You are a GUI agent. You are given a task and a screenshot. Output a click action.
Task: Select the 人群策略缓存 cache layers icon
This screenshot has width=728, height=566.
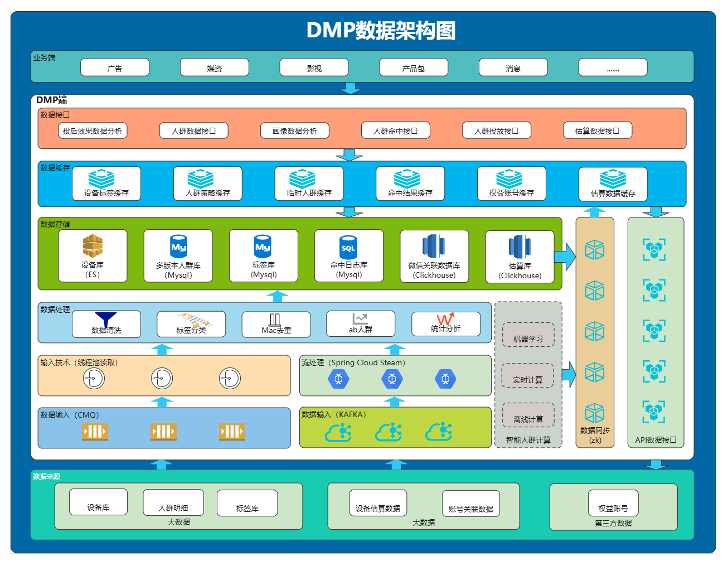201,178
